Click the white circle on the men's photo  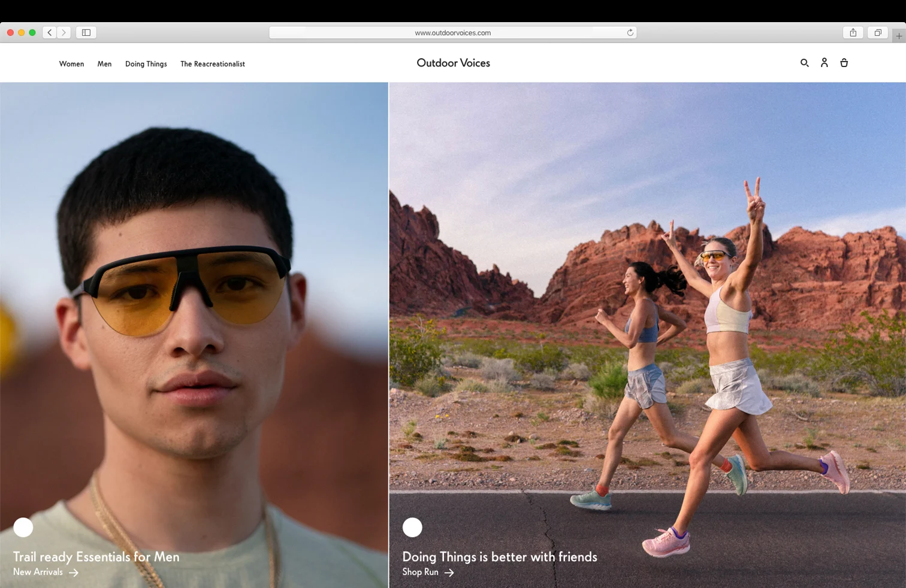pyautogui.click(x=23, y=528)
